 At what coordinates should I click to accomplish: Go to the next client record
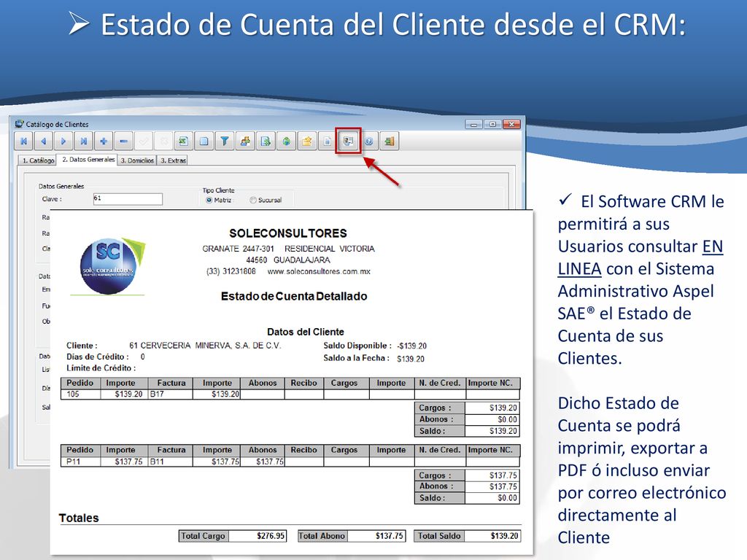click(63, 141)
